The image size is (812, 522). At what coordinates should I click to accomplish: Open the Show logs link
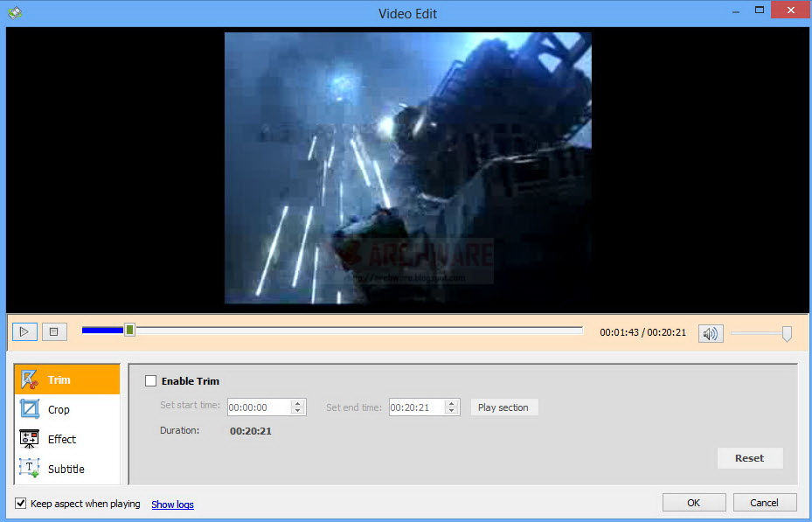[172, 505]
